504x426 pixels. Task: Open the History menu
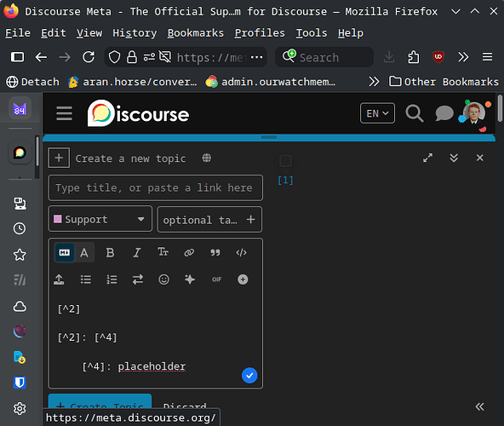click(x=135, y=33)
